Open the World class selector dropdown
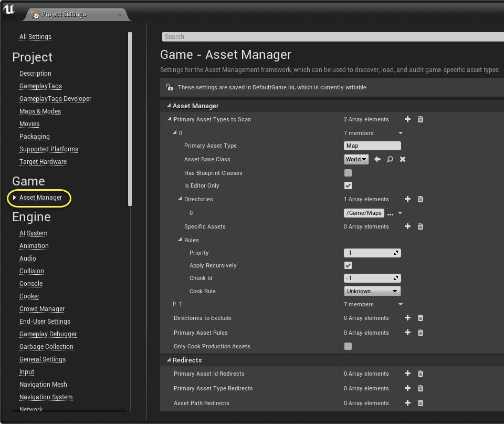 pyautogui.click(x=356, y=159)
